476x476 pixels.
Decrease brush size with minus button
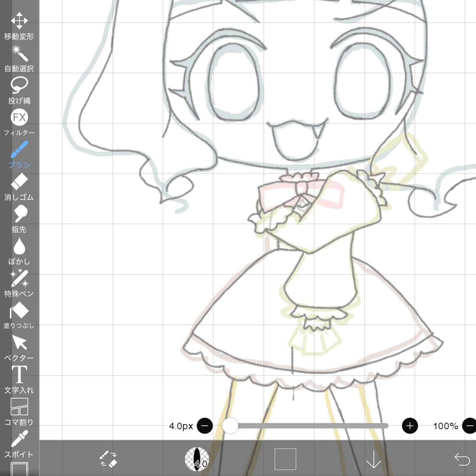click(x=205, y=426)
